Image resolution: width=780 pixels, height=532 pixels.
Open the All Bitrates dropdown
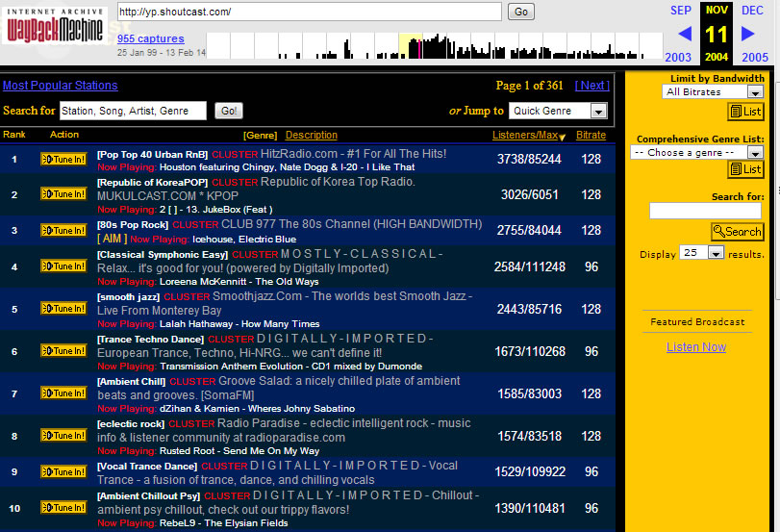[x=713, y=92]
